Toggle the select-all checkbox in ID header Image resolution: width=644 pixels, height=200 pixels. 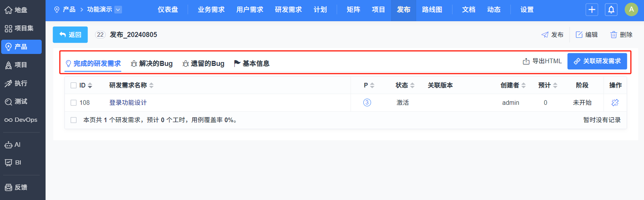click(74, 85)
